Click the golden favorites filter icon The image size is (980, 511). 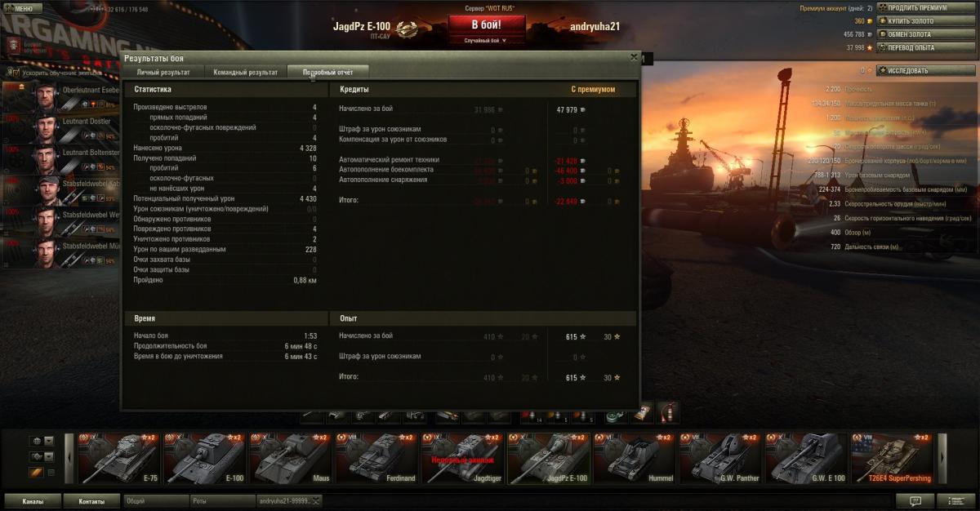tap(37, 473)
